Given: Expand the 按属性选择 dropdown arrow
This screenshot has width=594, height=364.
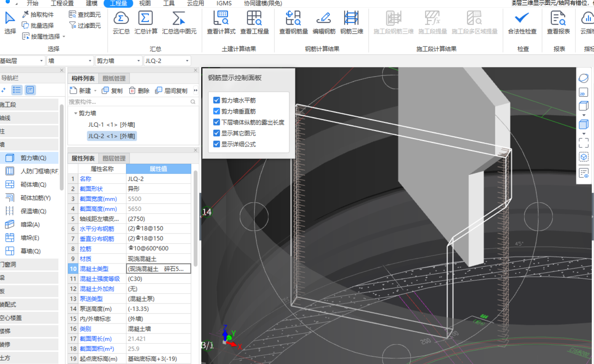Looking at the screenshot, I should click(64, 37).
